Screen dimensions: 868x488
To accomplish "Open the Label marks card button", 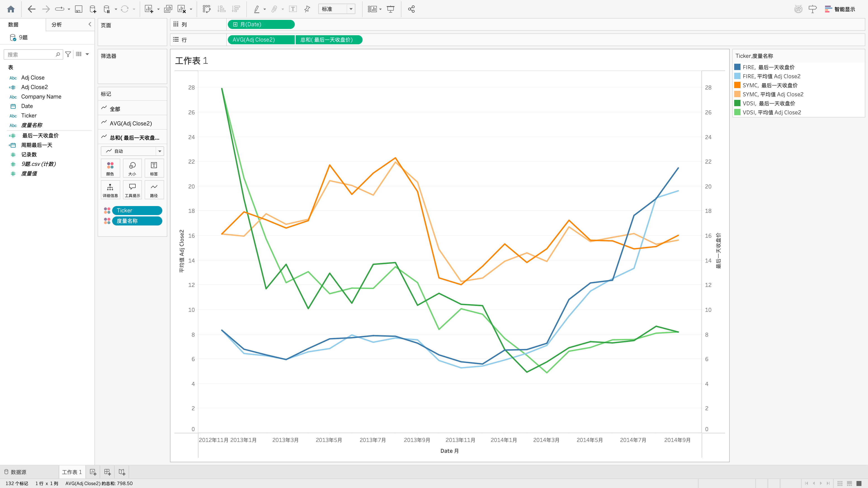I will pos(154,168).
